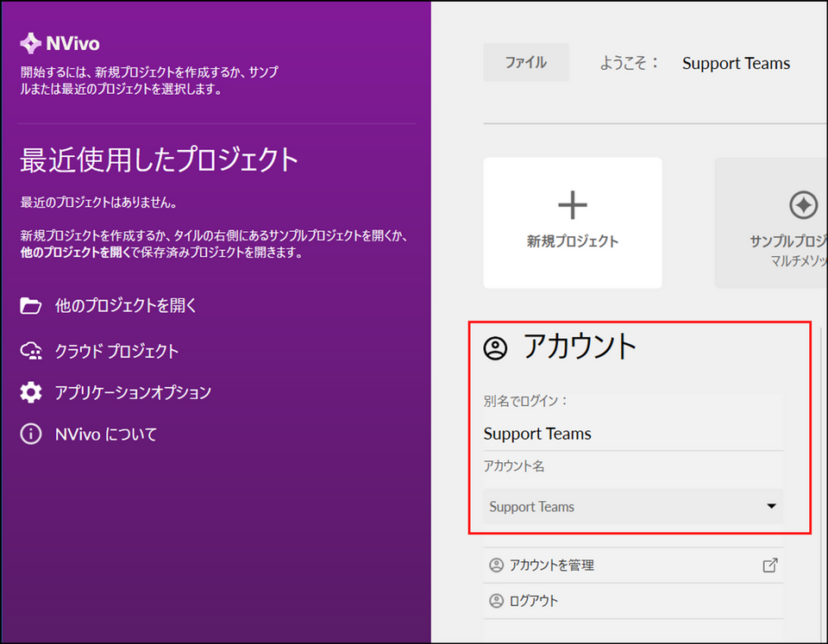Open the アカウント名 dropdown arrow
This screenshot has width=828, height=644.
tap(771, 506)
